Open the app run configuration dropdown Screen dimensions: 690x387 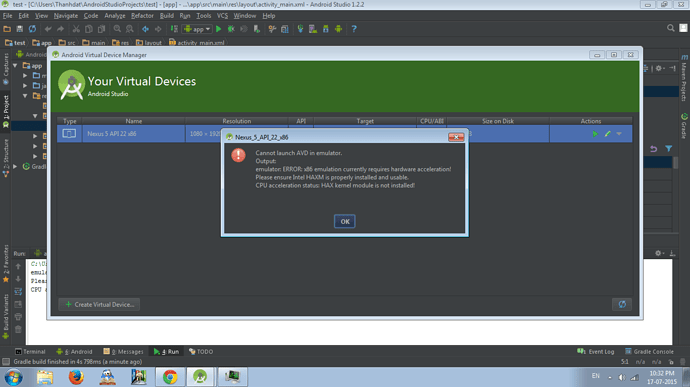coord(197,29)
